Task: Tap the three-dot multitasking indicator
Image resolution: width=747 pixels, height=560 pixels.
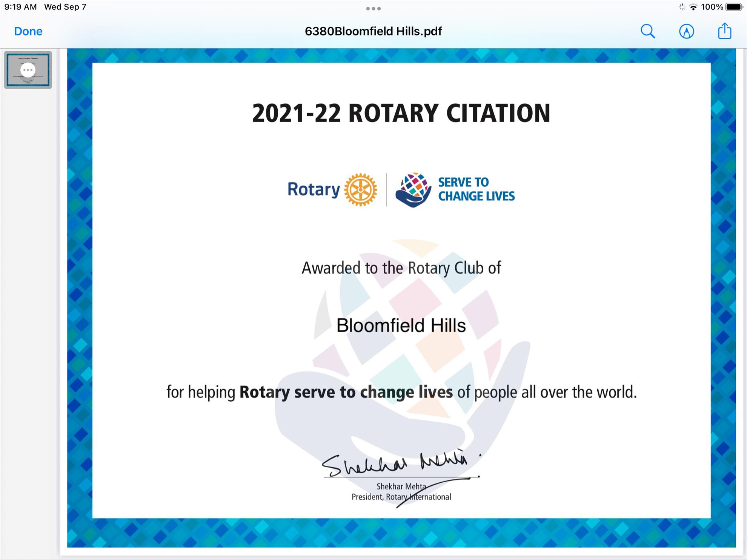Action: (x=373, y=9)
